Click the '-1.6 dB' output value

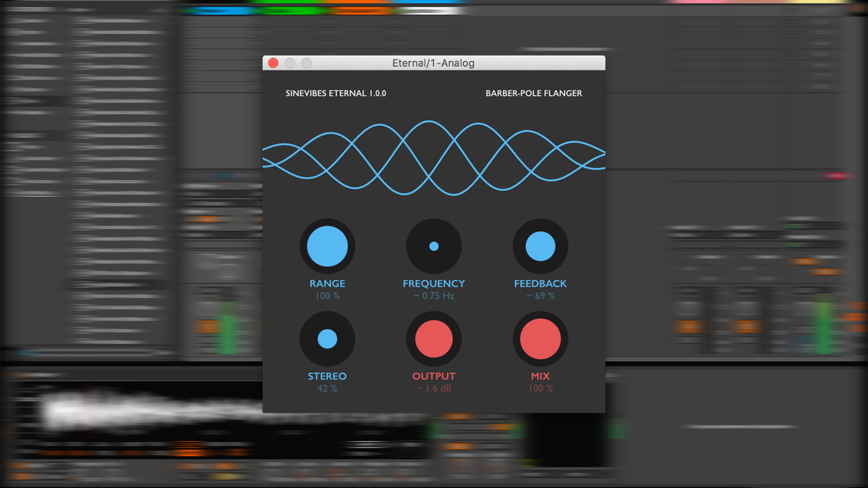[x=433, y=388]
